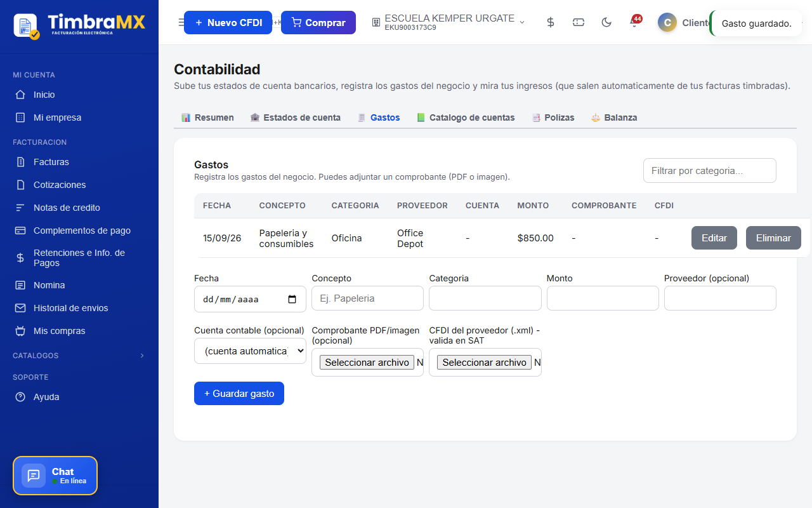
Task: Open the Fecha date picker calendar icon
Action: click(292, 299)
